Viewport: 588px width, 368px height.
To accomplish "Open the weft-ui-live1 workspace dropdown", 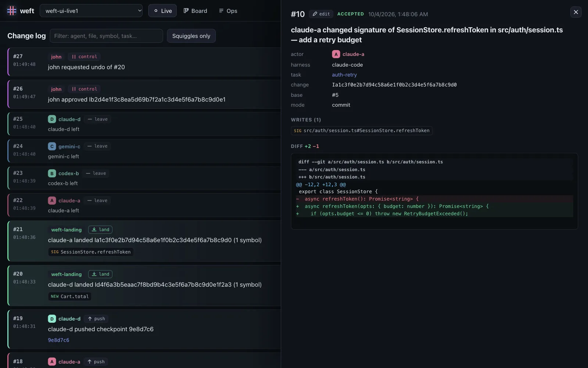I will tap(91, 11).
